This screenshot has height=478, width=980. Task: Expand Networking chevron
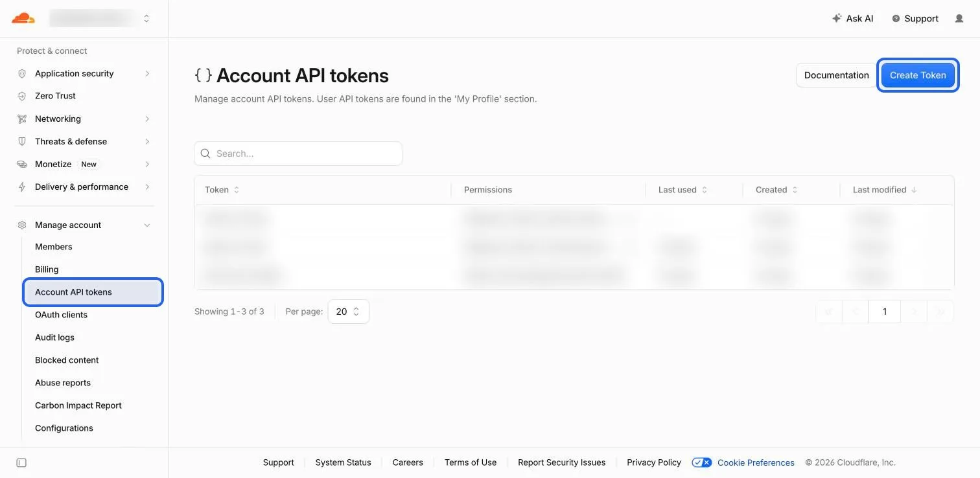pyautogui.click(x=147, y=119)
